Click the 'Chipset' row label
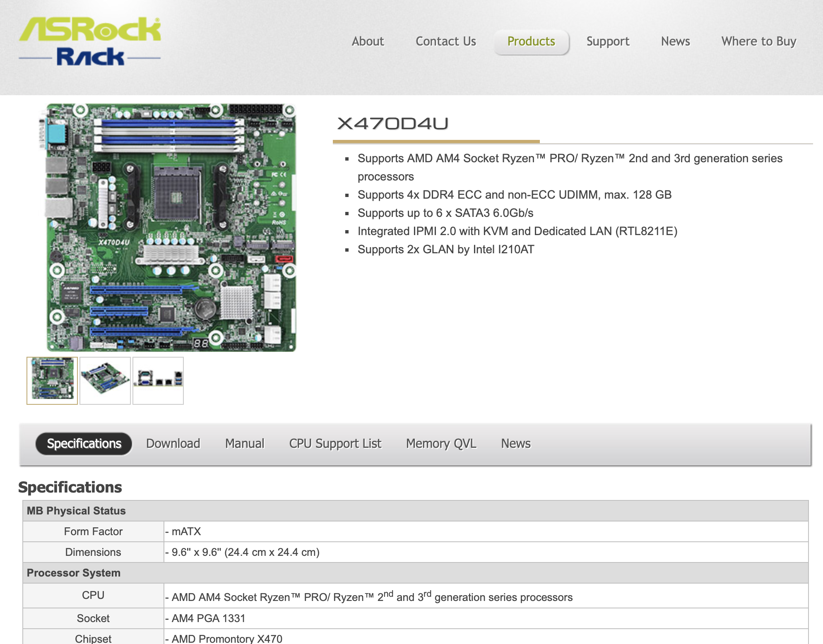The height and width of the screenshot is (644, 823). (93, 639)
